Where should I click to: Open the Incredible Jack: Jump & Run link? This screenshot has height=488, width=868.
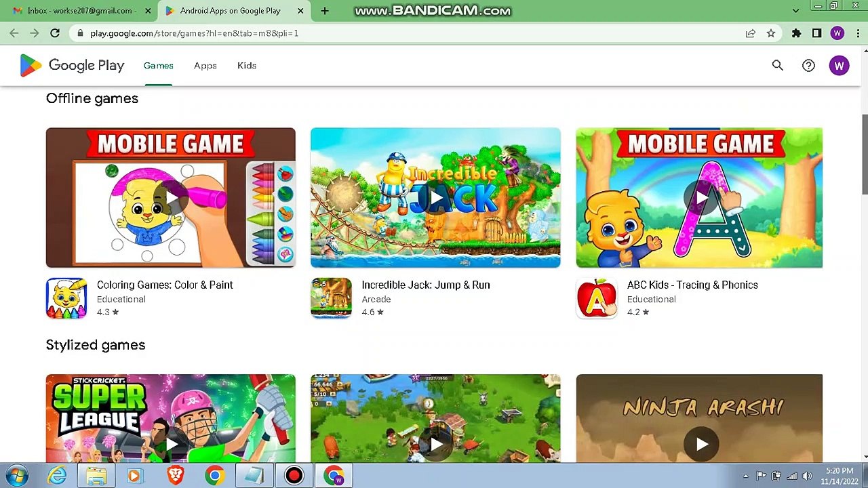click(425, 285)
